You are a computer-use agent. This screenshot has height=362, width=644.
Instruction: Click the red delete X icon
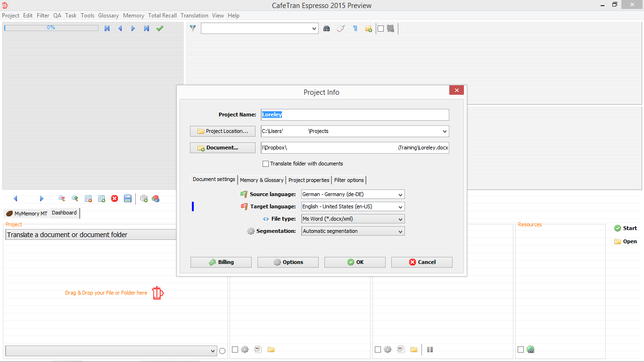click(x=115, y=199)
